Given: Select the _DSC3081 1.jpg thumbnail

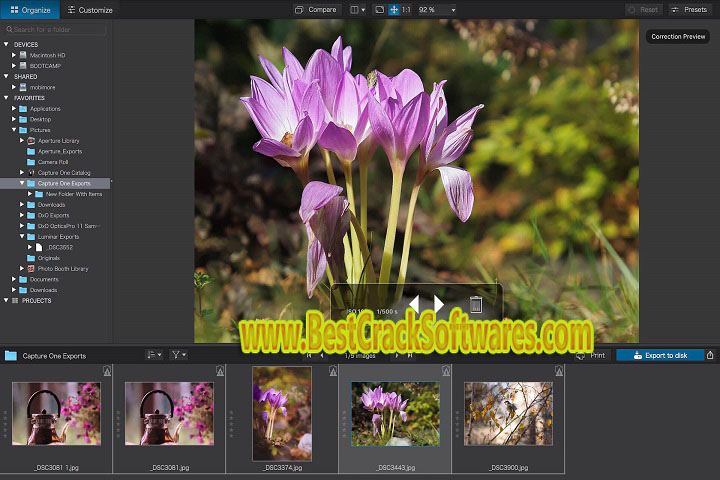Looking at the screenshot, I should click(56, 413).
